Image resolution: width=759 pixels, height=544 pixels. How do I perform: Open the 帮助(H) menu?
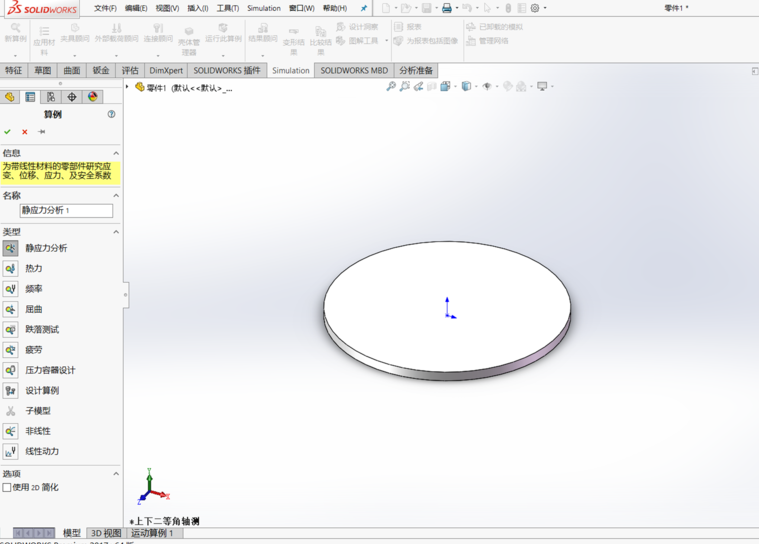pyautogui.click(x=335, y=8)
